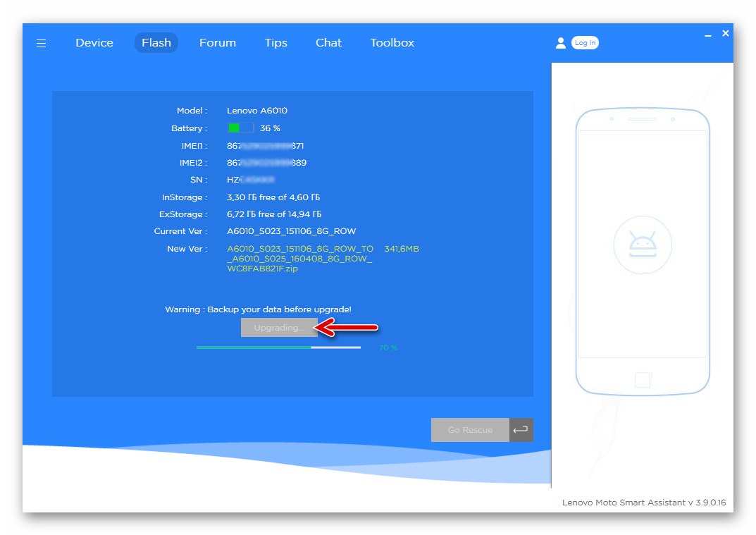
Task: Click the Go Rescue button
Action: pos(470,430)
